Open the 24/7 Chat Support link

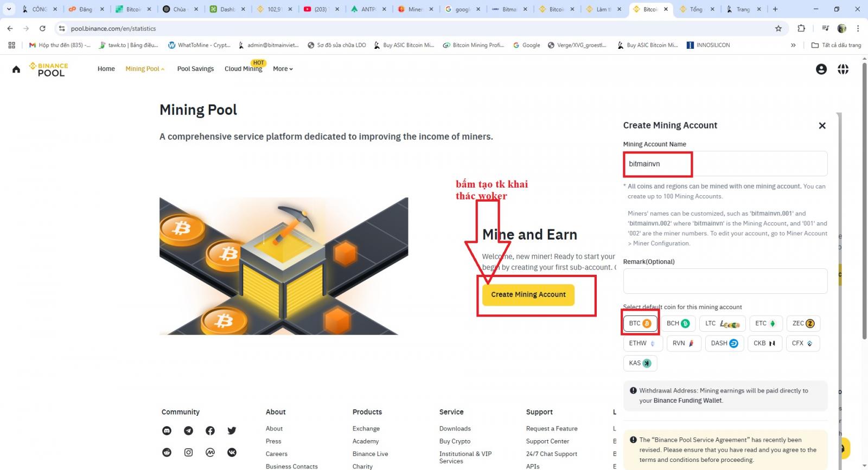552,454
